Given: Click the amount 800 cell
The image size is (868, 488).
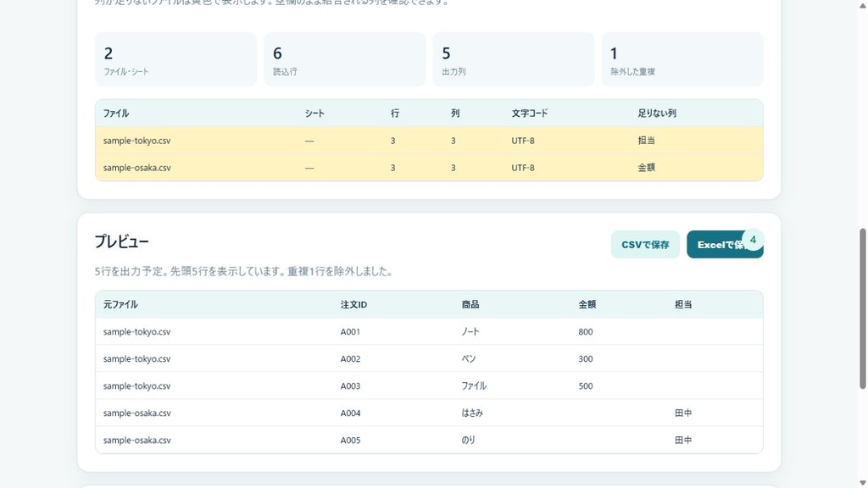Looking at the screenshot, I should (586, 332).
